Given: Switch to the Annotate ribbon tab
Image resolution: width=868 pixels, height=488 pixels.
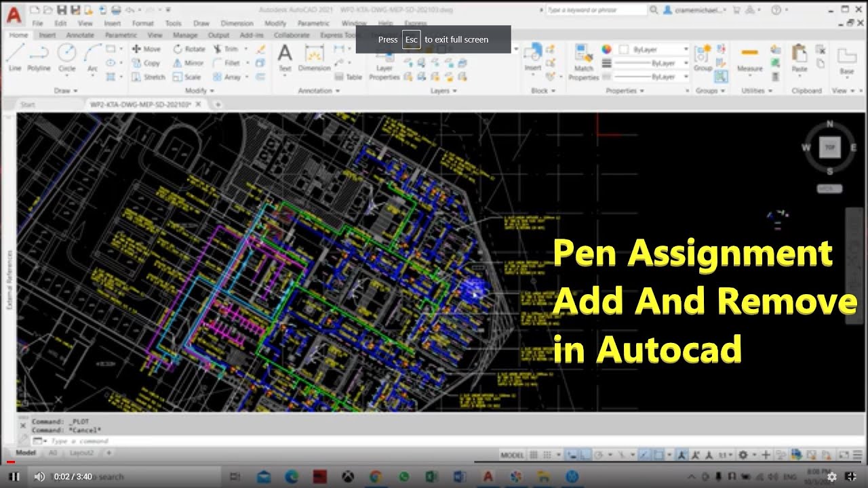Looking at the screenshot, I should coord(79,35).
